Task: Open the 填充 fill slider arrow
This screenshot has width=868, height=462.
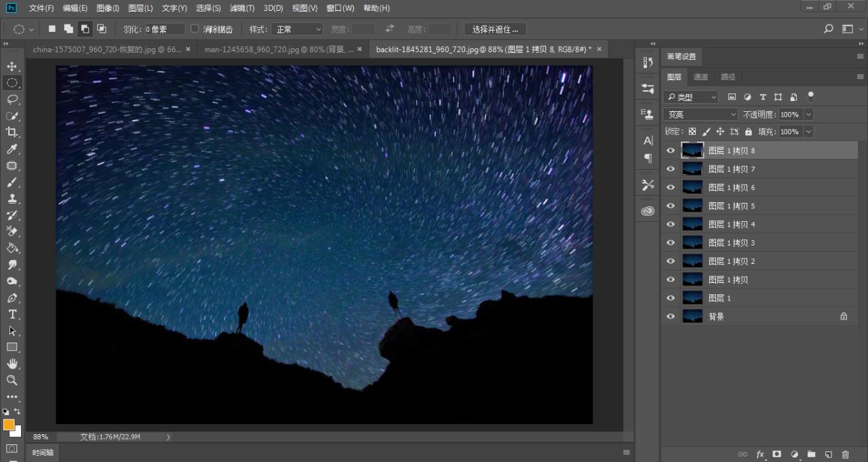Action: pyautogui.click(x=808, y=132)
